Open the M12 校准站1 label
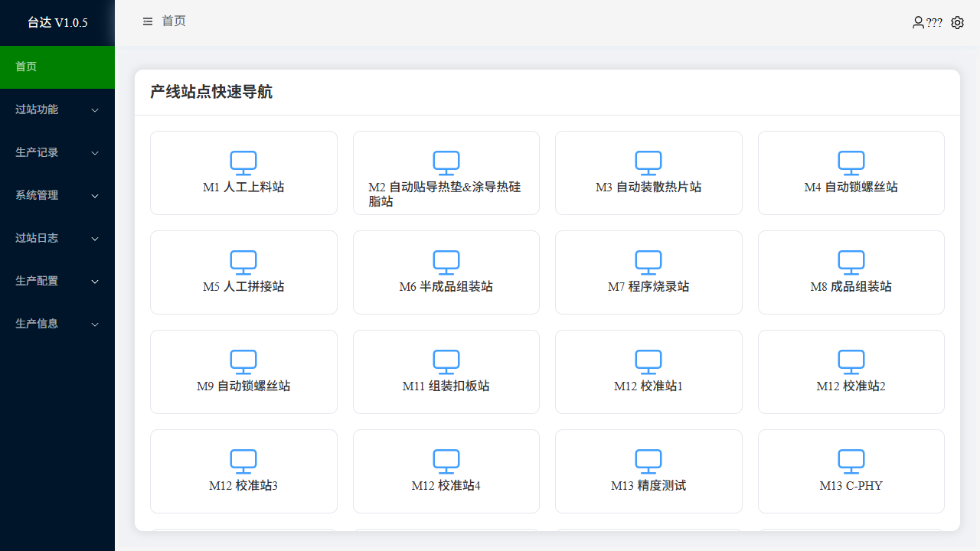Viewport: 980px width, 551px height. pos(648,386)
